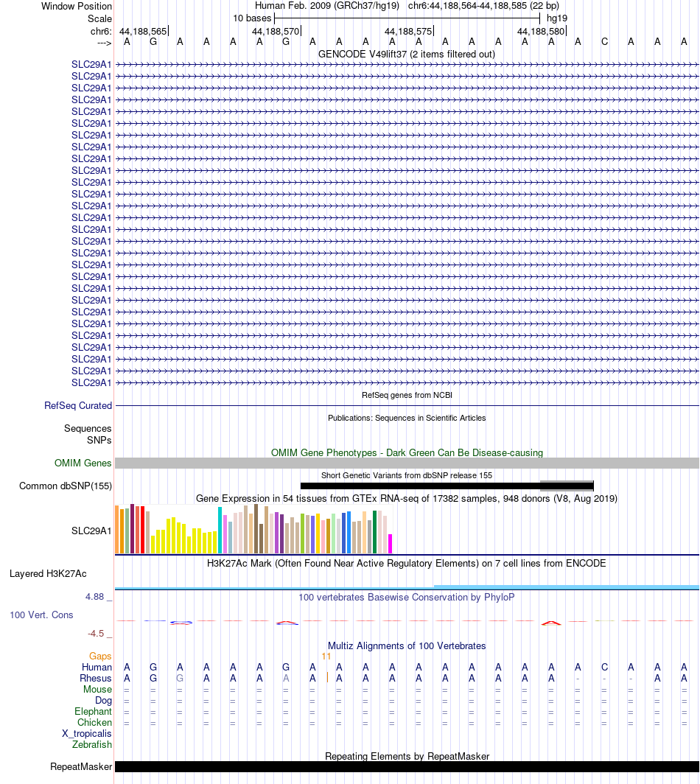Open the 'RefSeq genes from NCBI' track title
The width and height of the screenshot is (700, 784).
coord(407,395)
